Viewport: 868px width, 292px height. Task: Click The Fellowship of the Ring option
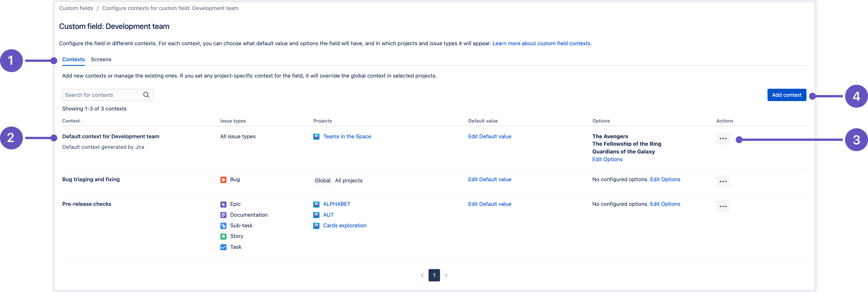[626, 144]
